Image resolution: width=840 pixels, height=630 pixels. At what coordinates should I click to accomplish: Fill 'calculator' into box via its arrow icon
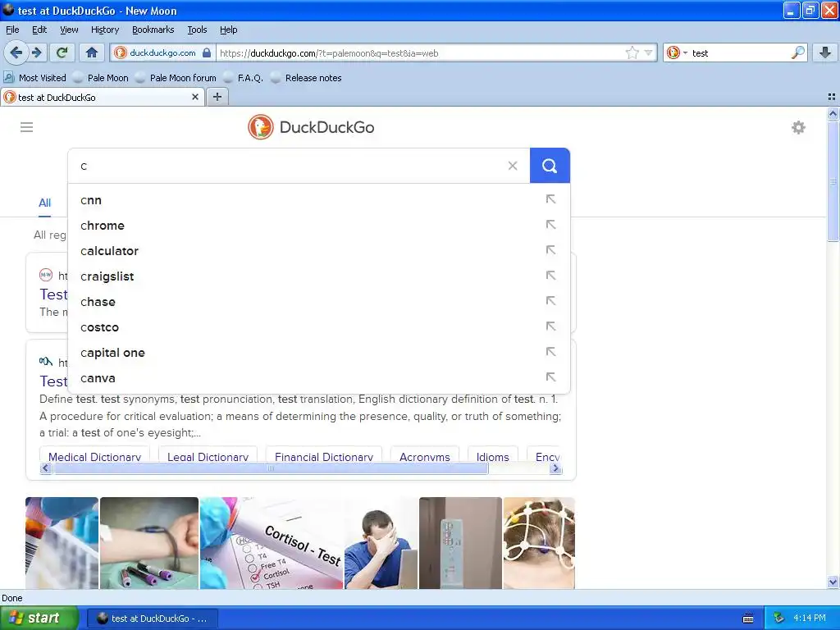point(550,250)
